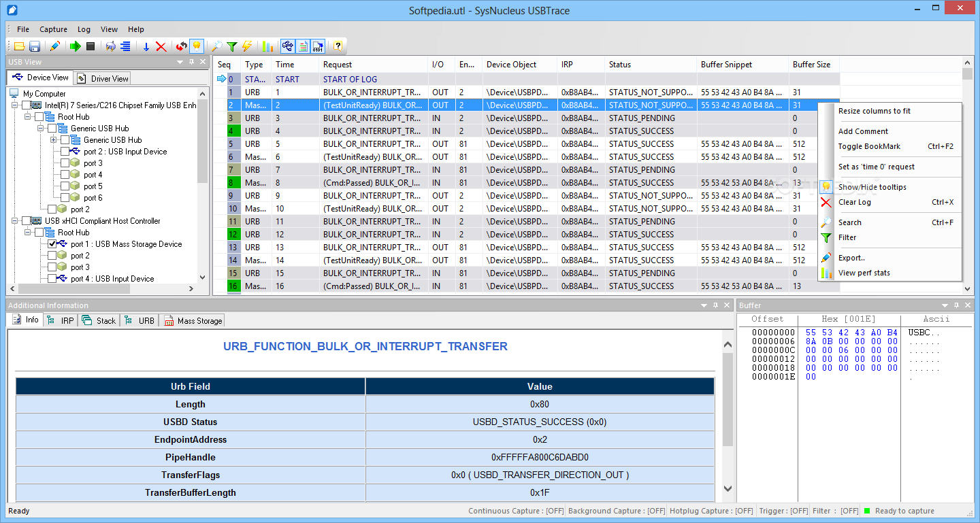
Task: Check the port 2 USB Input Device box
Action: point(65,152)
